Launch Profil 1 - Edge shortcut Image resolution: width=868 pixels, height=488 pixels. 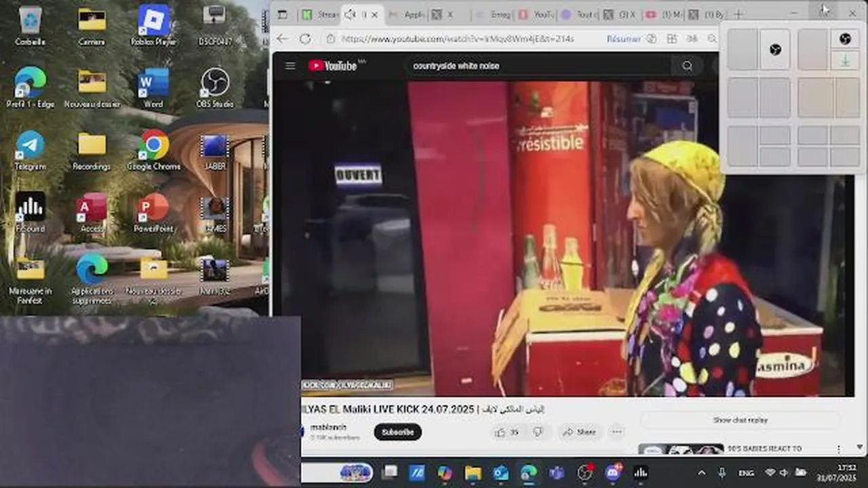(x=30, y=88)
